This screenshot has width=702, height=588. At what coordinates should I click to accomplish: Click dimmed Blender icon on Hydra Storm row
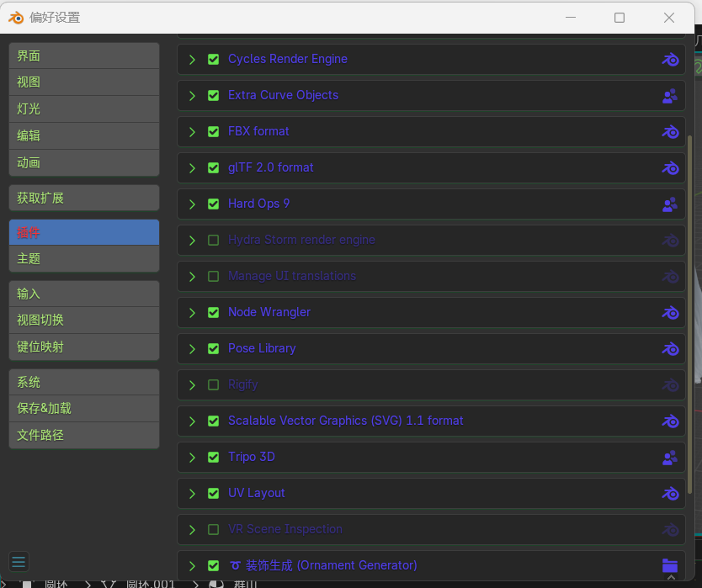point(670,241)
